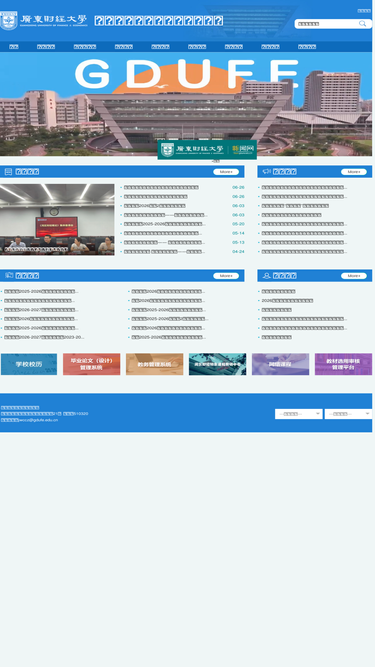375x667 pixels.
Task: Click the megaphone icon in section header
Action: coord(267,171)
